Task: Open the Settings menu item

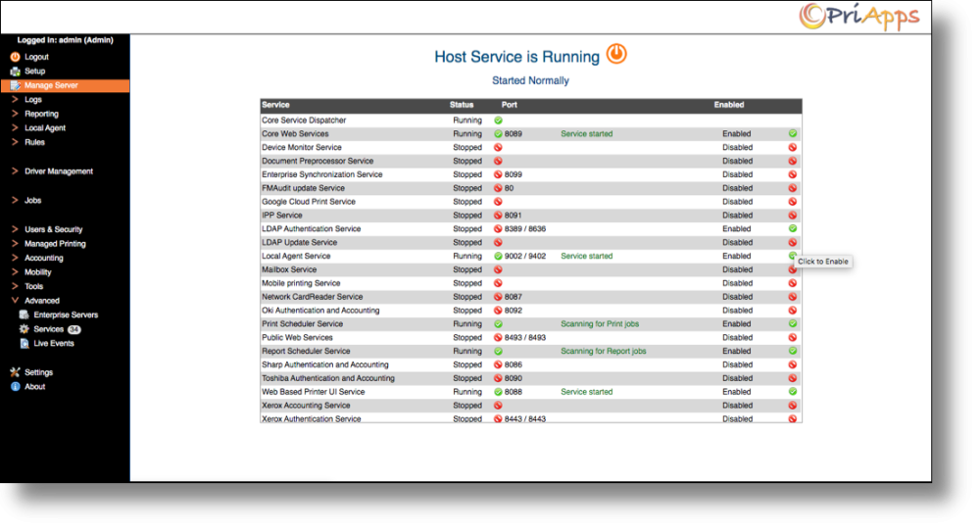Action: [x=39, y=372]
